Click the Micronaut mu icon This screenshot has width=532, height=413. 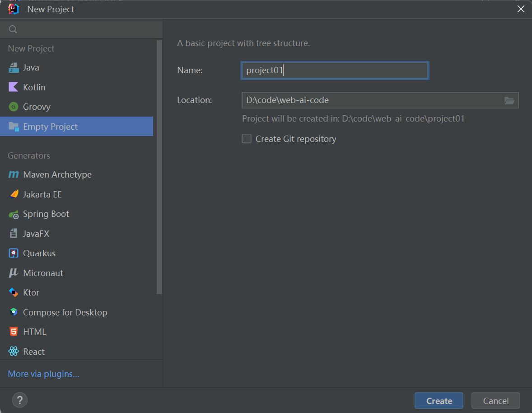coord(14,273)
